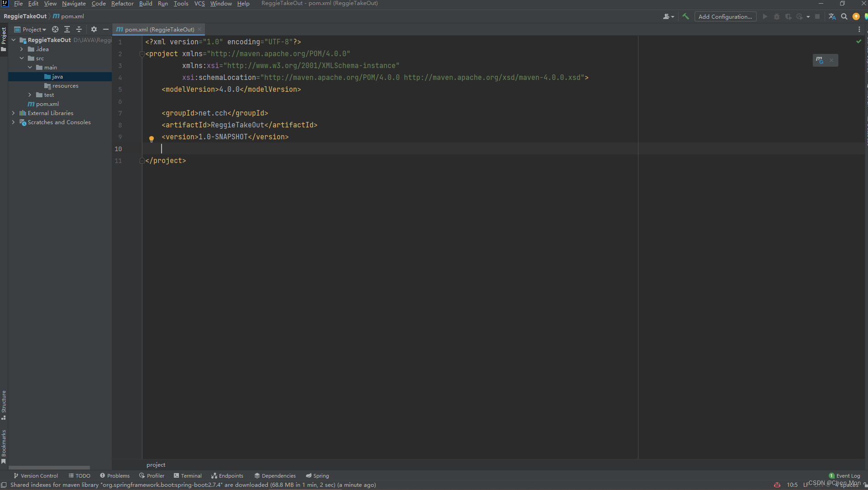Click the Stop square icon
Screen dimensions: 868x490
tap(817, 16)
